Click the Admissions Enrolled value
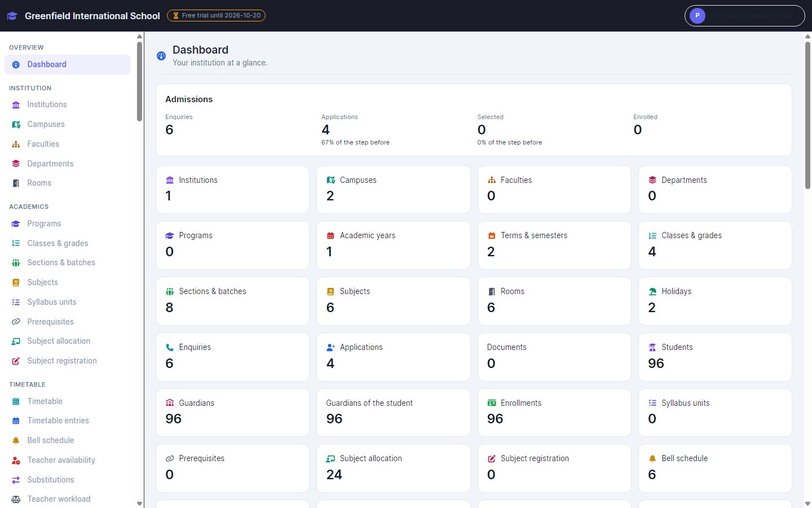Image resolution: width=812 pixels, height=508 pixels. [638, 130]
